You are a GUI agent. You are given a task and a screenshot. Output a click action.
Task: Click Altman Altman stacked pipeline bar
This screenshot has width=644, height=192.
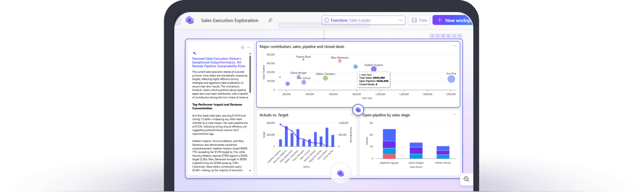pyautogui.click(x=443, y=152)
